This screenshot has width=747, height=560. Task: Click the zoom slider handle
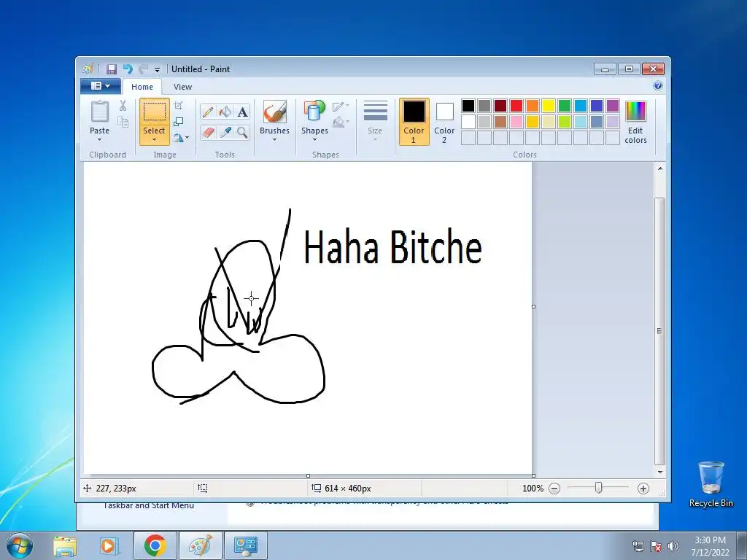point(599,488)
